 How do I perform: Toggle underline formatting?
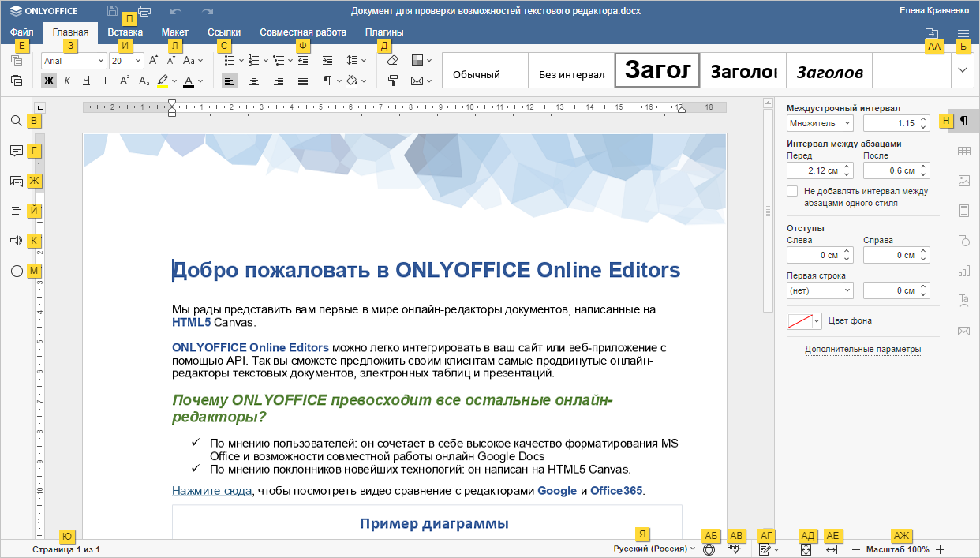(x=86, y=80)
